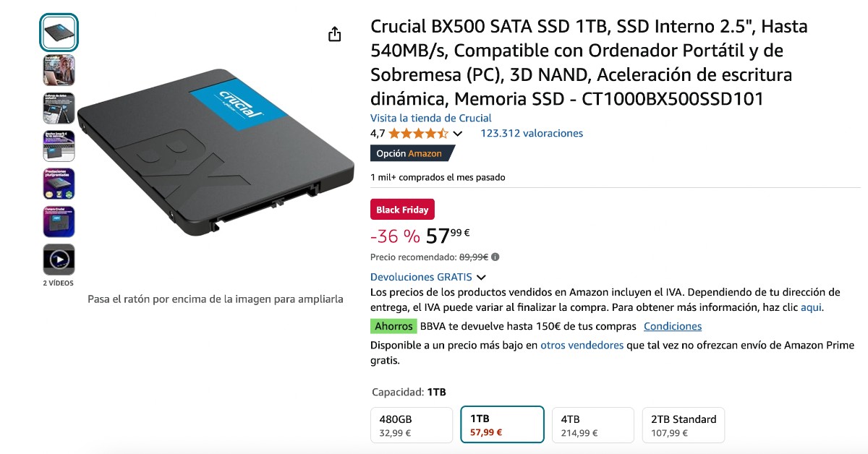The width and height of the screenshot is (868, 454).
Task: View the sixth product thumbnail image
Action: pyautogui.click(x=59, y=221)
